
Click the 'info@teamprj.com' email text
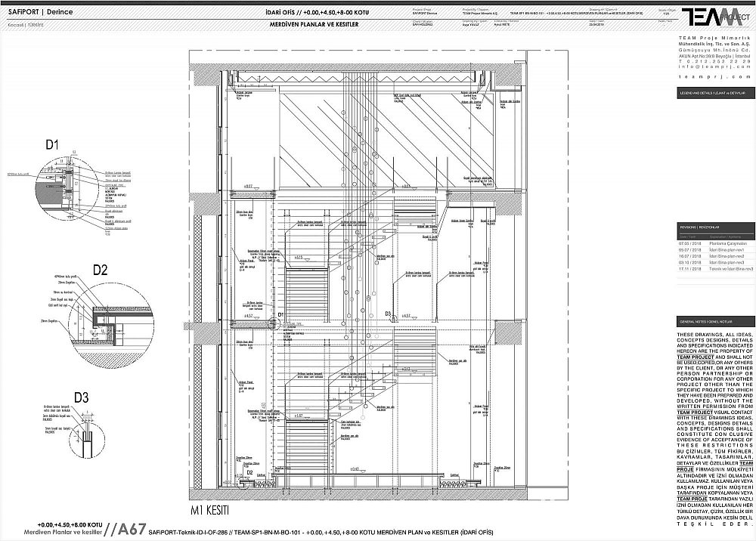click(714, 66)
